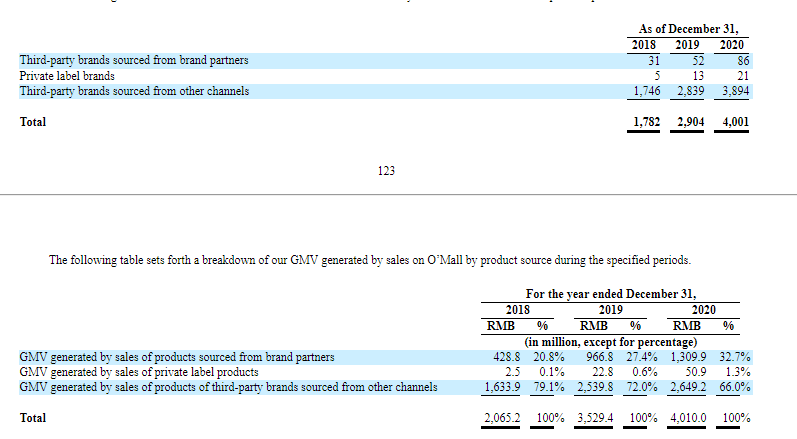Select the row label "GMV generated by sales of private label products"

(139, 372)
